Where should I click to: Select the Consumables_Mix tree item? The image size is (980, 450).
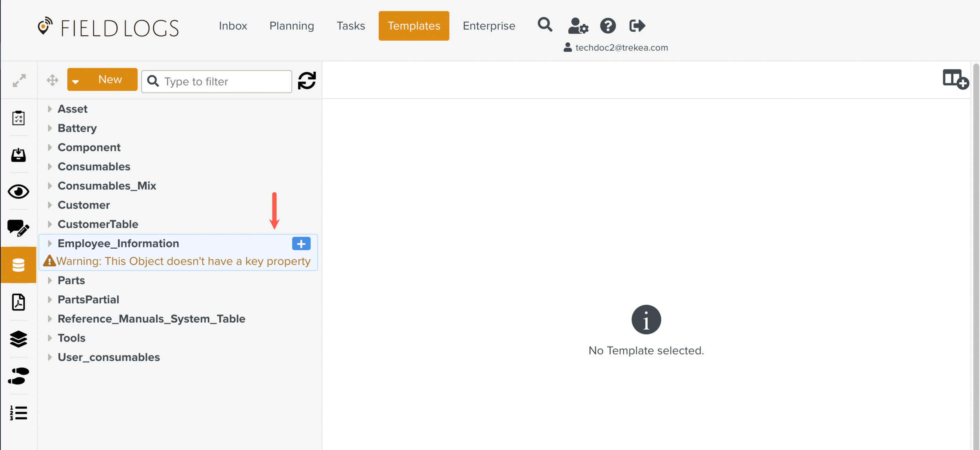pyautogui.click(x=107, y=186)
